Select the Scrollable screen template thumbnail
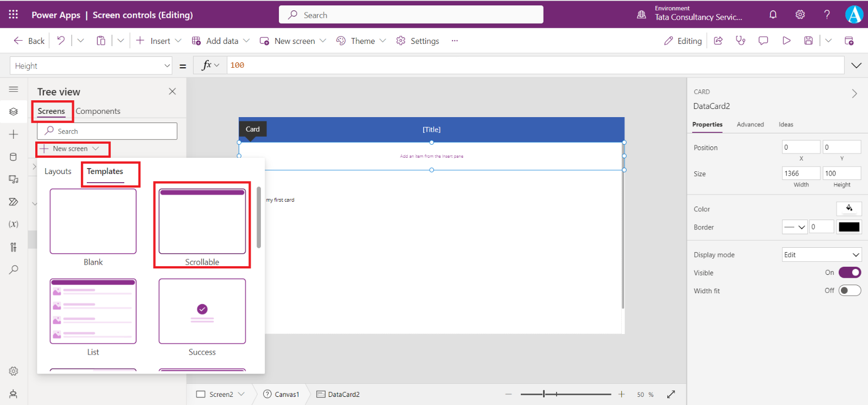 pyautogui.click(x=202, y=221)
